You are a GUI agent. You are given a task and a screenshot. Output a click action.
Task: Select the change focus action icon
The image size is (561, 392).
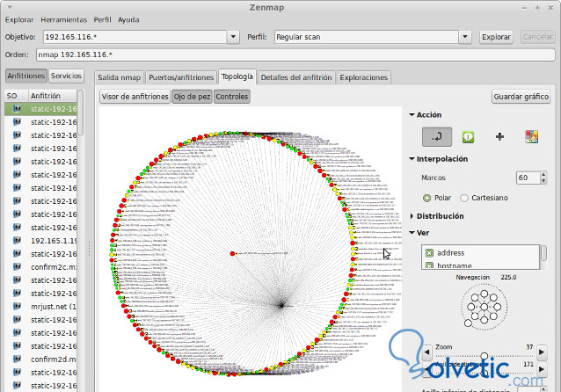click(437, 136)
